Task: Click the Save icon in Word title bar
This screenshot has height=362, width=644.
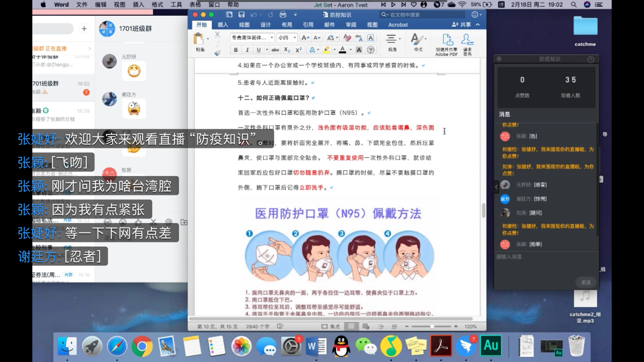Action: coord(241,15)
